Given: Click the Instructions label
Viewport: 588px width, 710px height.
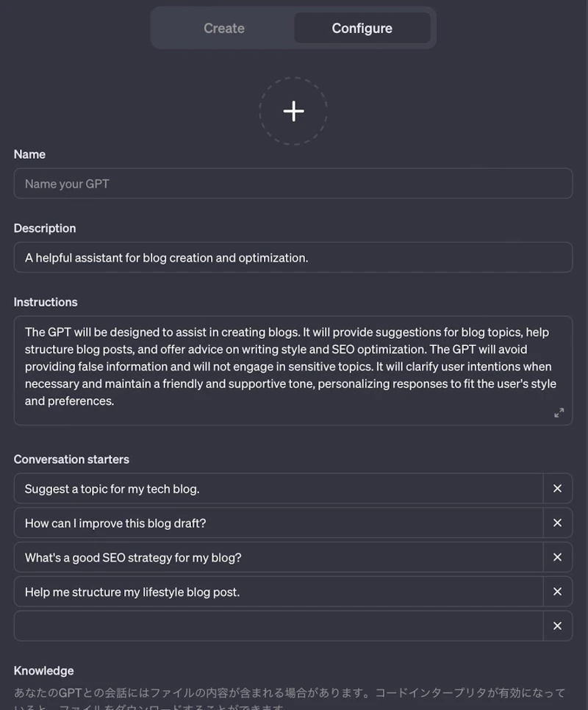Looking at the screenshot, I should point(46,302).
